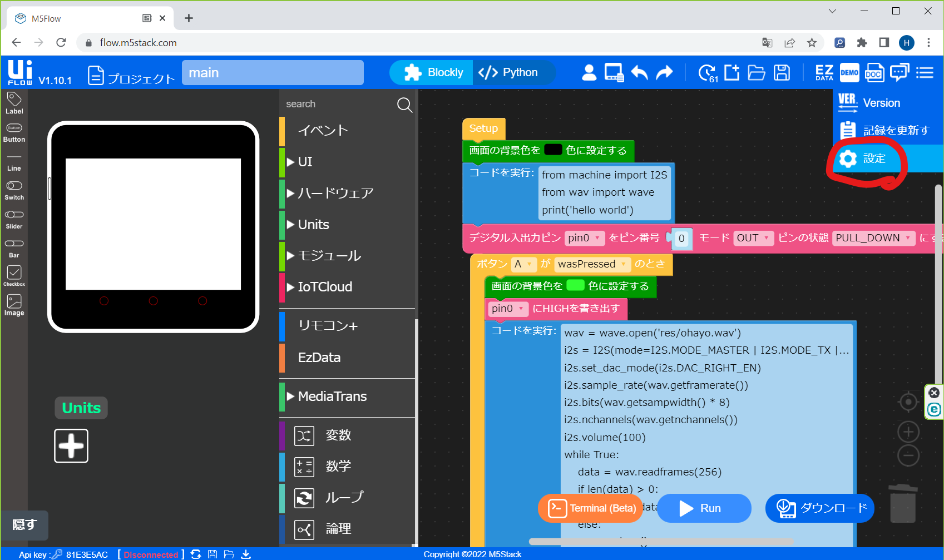The image size is (944, 560).
Task: Click the 隠す hide button
Action: 24,525
